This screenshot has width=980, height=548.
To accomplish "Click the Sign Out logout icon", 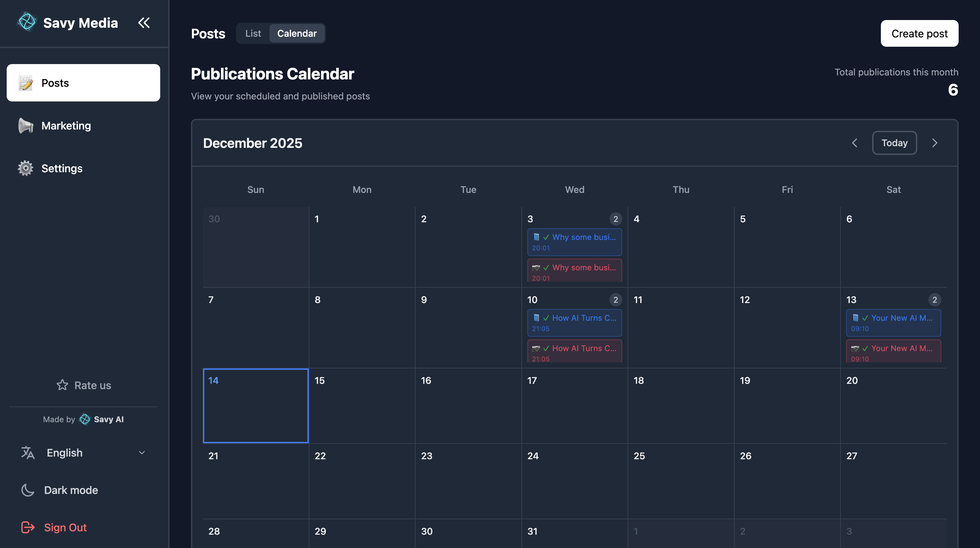I will point(28,527).
